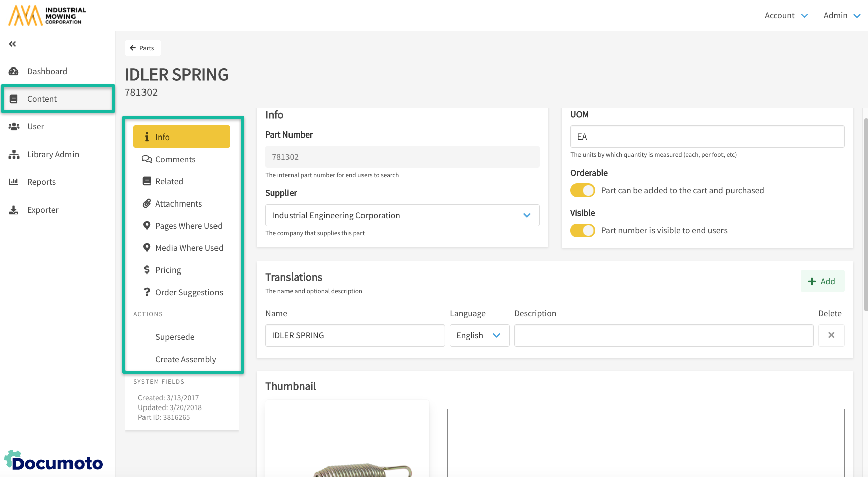Click the Reports bar chart icon

(14, 182)
